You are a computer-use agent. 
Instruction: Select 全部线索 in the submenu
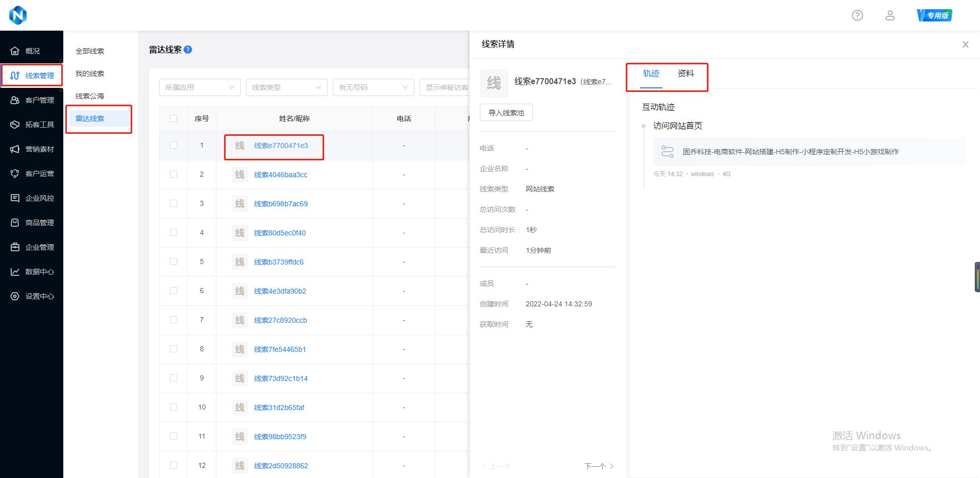point(89,51)
